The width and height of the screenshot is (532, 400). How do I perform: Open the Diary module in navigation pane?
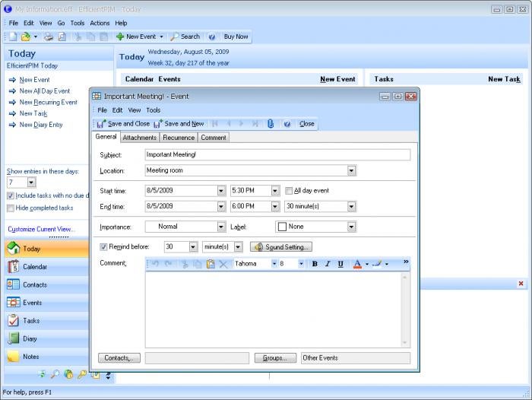[47, 338]
